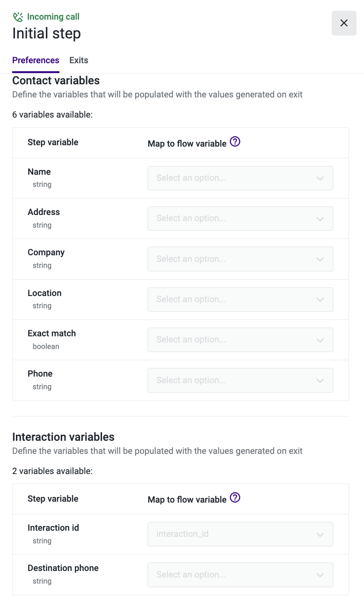
Task: Switch to the Exits tab
Action: (79, 60)
